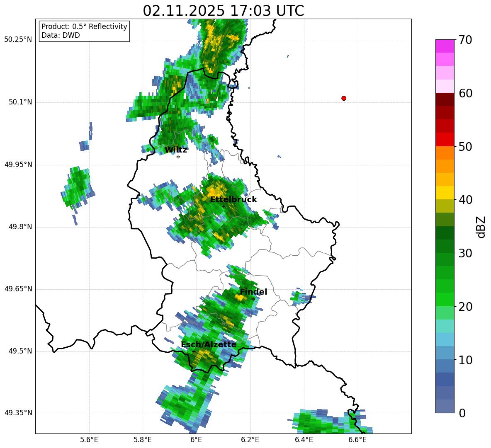The width and height of the screenshot is (491, 448).
Task: Click the 49.8°N latitude label
Action: pos(21,227)
